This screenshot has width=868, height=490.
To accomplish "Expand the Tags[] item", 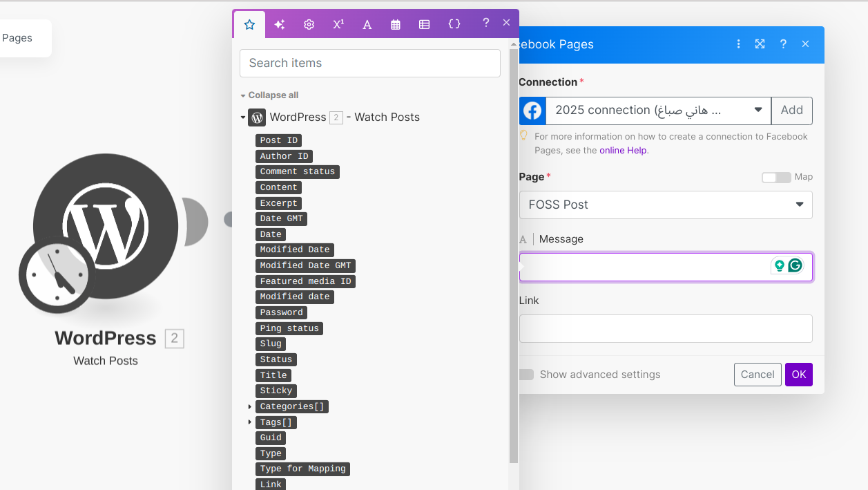I will [x=250, y=422].
